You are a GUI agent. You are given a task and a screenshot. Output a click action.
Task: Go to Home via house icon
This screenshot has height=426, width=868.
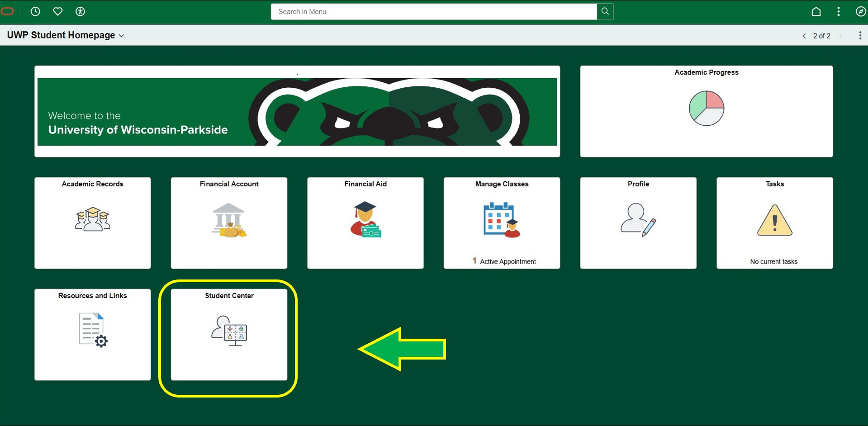coord(816,11)
